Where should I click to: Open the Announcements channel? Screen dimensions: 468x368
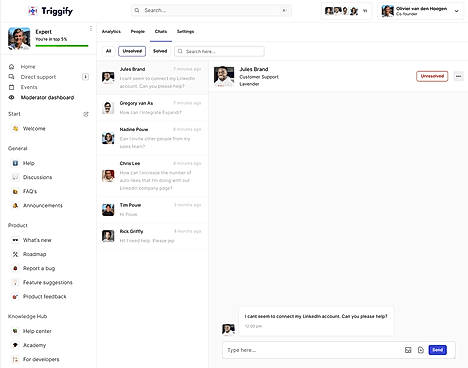pos(43,206)
